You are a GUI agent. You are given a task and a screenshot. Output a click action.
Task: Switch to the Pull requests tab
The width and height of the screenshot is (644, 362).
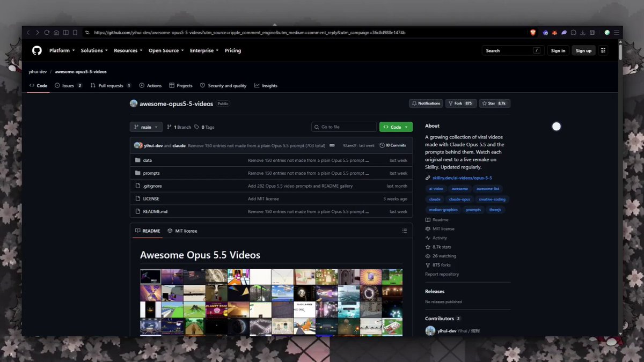[111, 86]
